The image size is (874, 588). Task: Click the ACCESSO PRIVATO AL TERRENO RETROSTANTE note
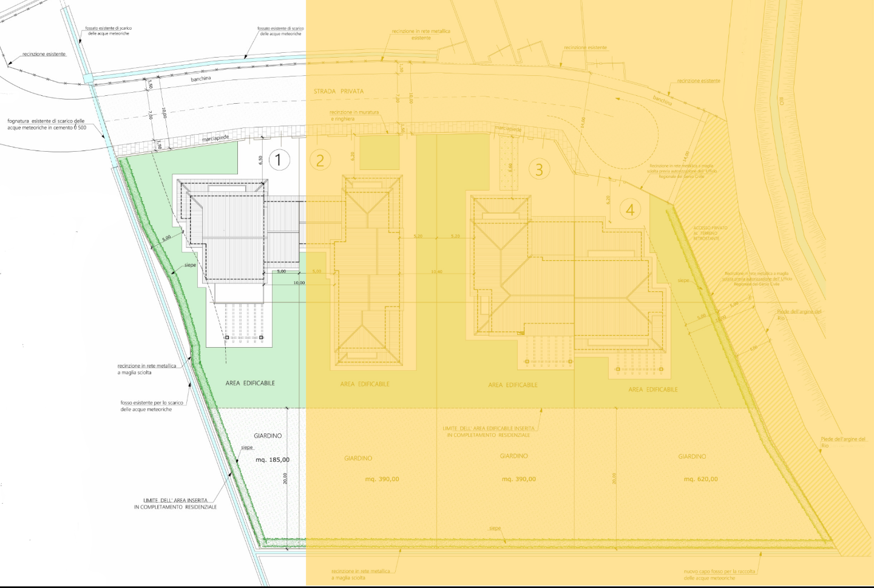click(710, 234)
